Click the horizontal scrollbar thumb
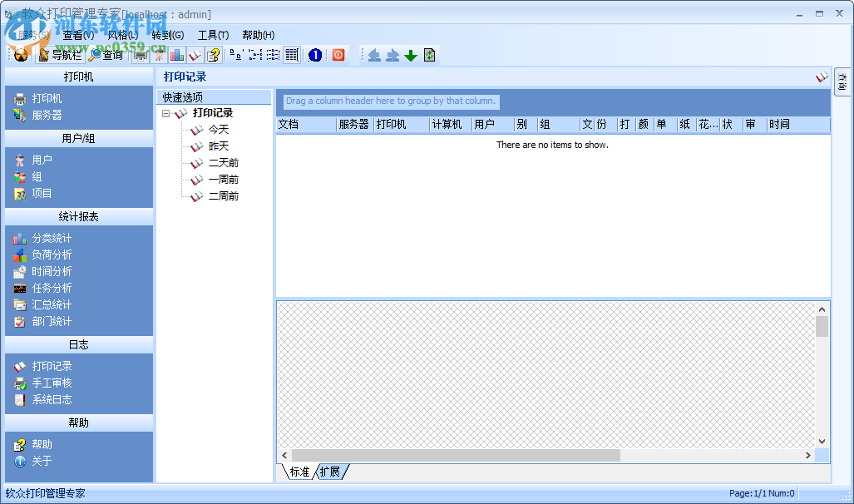Viewport: 854px width, 504px height. pyautogui.click(x=456, y=456)
